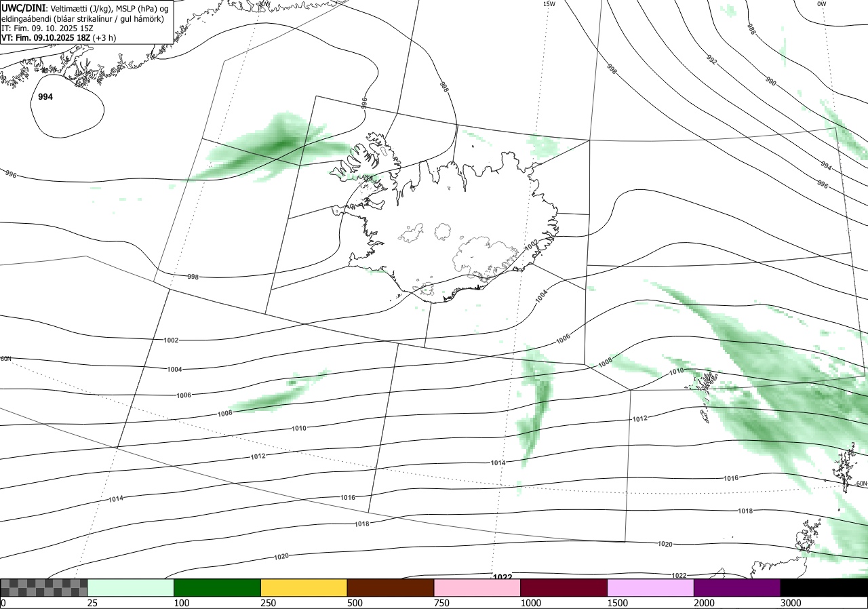Click the "996" label northwest of Iceland's Westfjords
Viewport: 868px width, 609px height.
(364, 102)
